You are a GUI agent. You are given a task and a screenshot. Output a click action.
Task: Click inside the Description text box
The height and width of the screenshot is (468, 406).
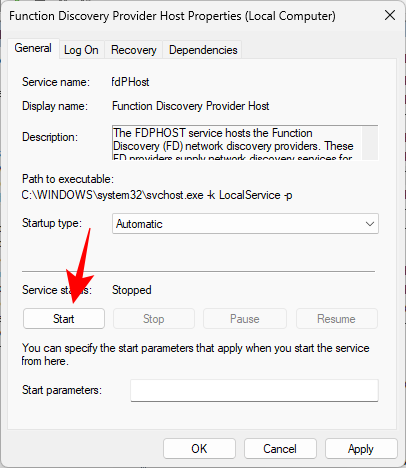point(237,143)
